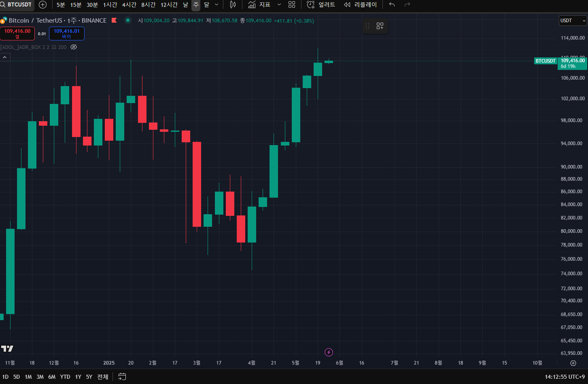Choose the 달 monthly interval
Screen dimensions: 588x384
pyautogui.click(x=206, y=5)
